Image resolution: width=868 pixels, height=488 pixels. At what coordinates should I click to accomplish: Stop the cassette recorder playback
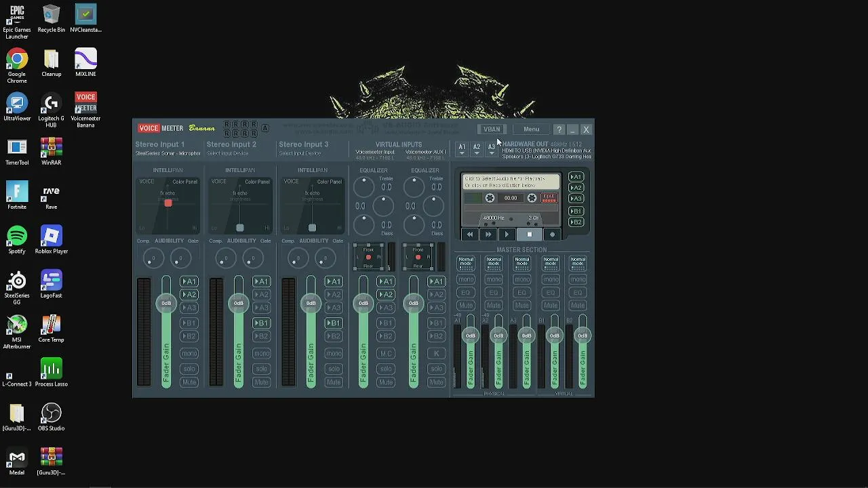(x=530, y=235)
